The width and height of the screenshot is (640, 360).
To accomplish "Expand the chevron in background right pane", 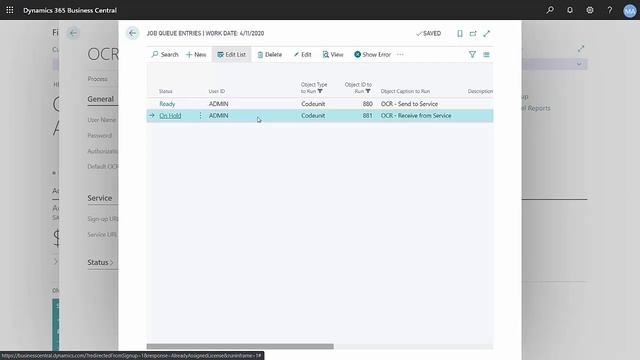I will point(579,64).
